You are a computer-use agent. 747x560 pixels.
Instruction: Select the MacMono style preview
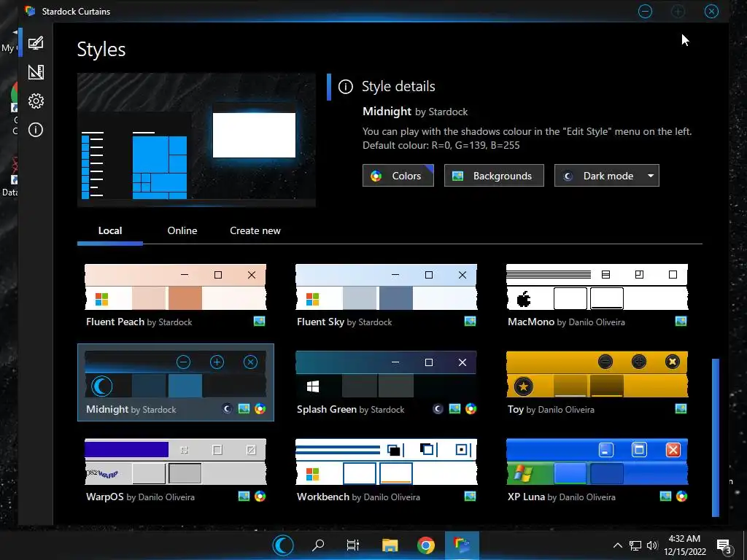tap(597, 287)
